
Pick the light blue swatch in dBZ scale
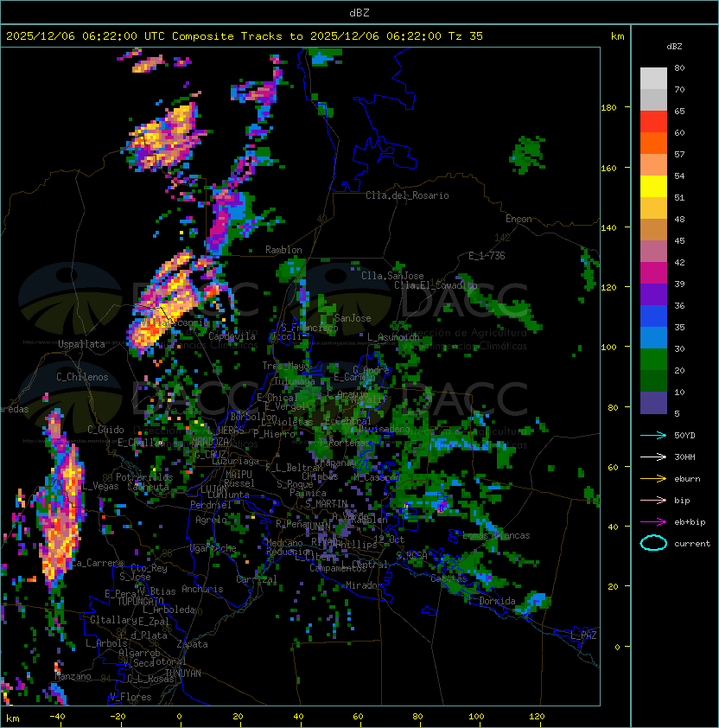[653, 338]
